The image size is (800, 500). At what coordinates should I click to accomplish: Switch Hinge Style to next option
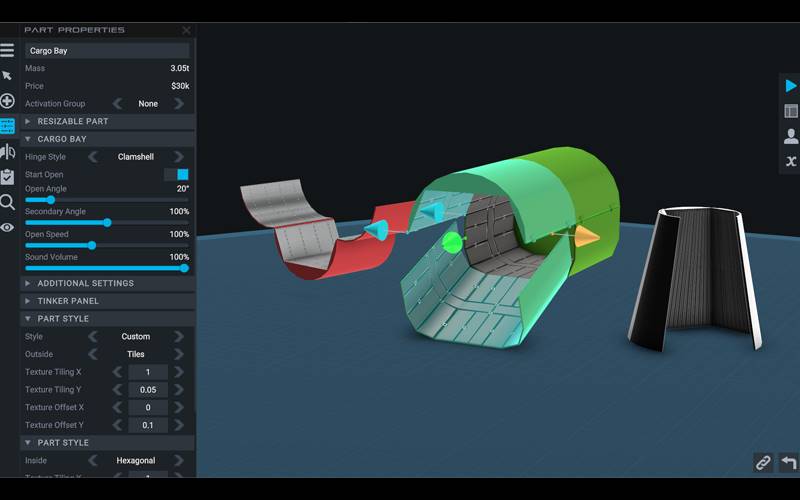179,157
